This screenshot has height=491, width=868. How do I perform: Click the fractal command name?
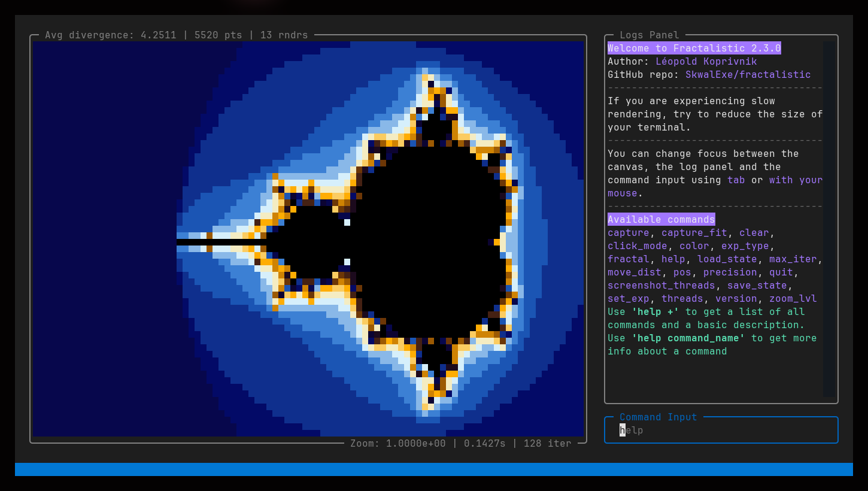pyautogui.click(x=628, y=259)
